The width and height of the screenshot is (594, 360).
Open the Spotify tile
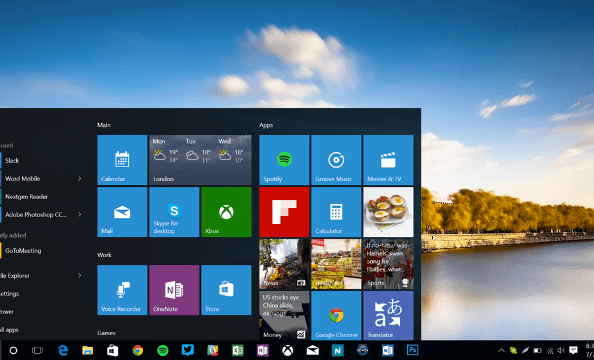tap(284, 160)
